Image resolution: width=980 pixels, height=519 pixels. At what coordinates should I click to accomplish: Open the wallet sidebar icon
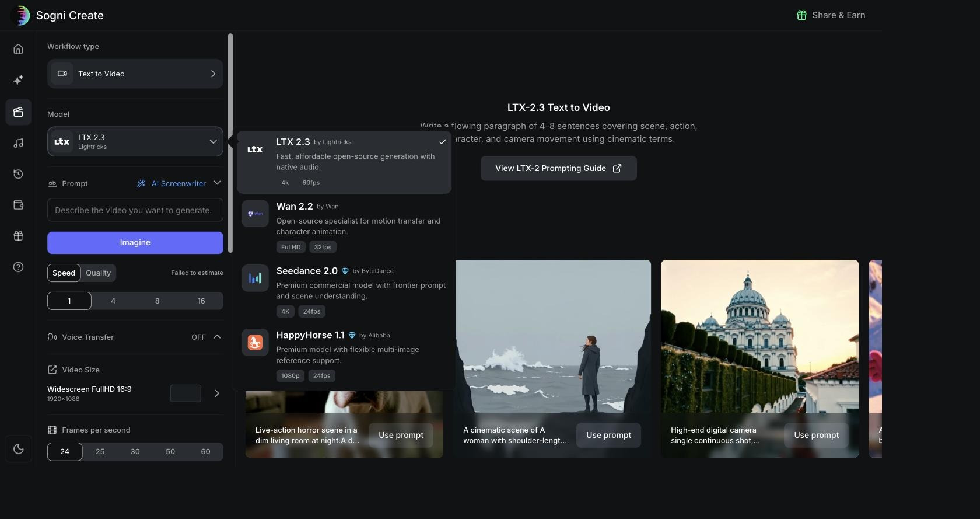[19, 205]
